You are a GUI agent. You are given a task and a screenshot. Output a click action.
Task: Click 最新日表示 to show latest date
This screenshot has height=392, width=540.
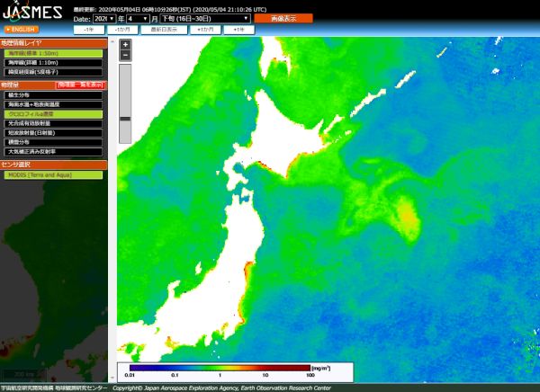point(164,30)
